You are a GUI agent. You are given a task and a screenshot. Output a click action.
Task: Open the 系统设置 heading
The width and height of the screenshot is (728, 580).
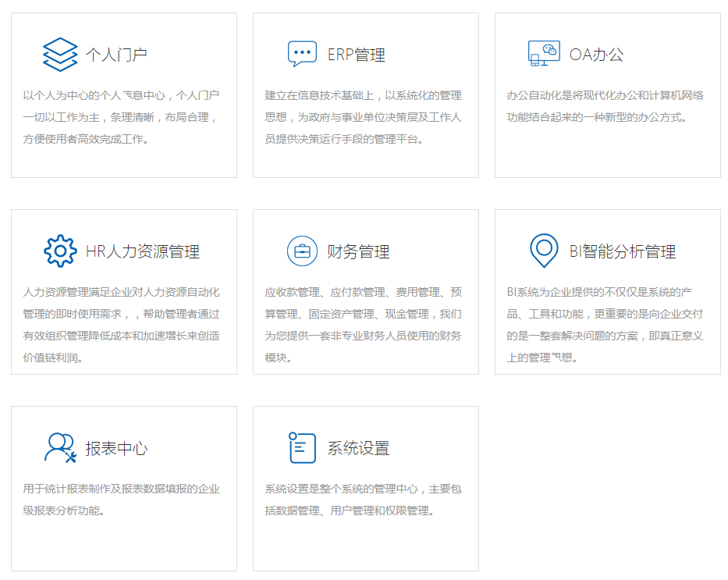coord(358,449)
